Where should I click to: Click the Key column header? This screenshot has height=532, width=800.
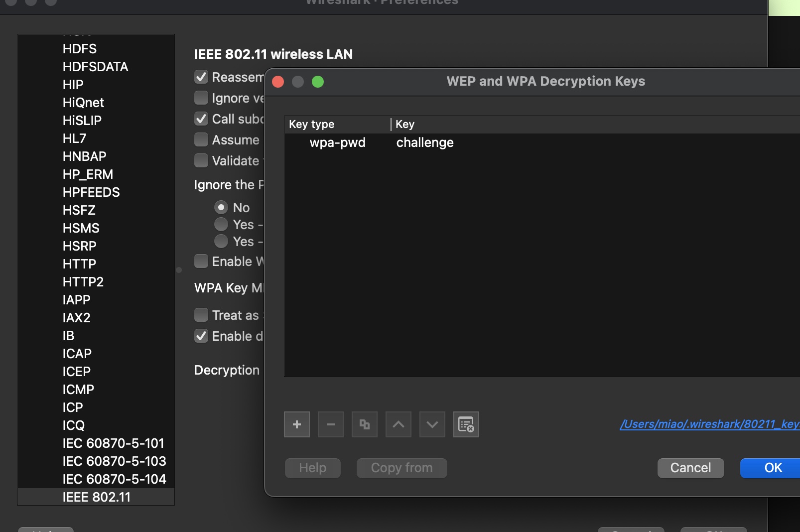pos(596,124)
